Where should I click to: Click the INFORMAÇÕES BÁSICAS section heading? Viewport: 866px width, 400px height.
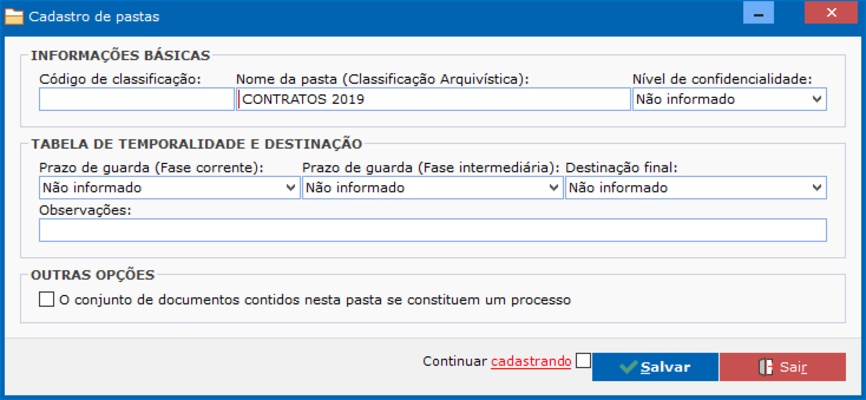120,55
